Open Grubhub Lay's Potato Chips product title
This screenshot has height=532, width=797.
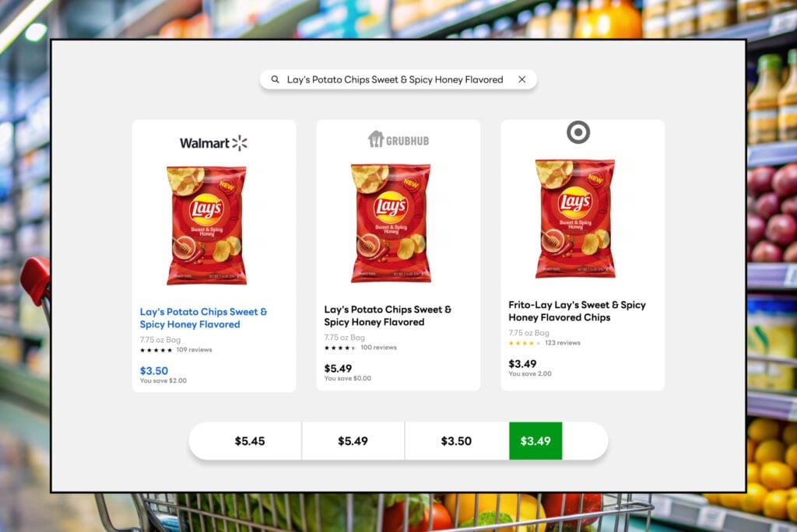pyautogui.click(x=388, y=316)
